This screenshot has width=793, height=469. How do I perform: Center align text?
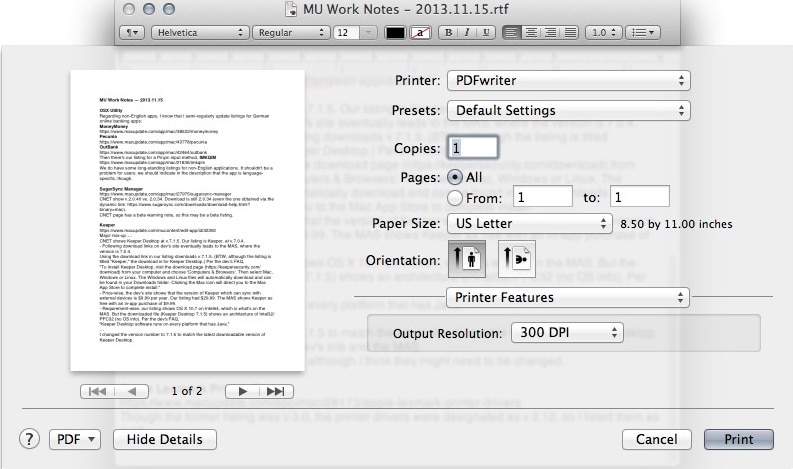pos(531,32)
